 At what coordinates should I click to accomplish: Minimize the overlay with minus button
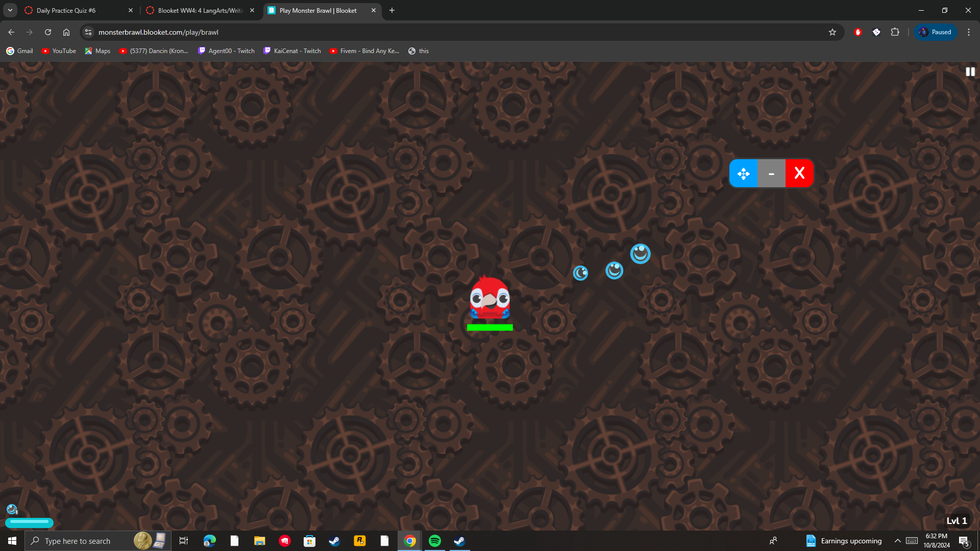coord(771,173)
